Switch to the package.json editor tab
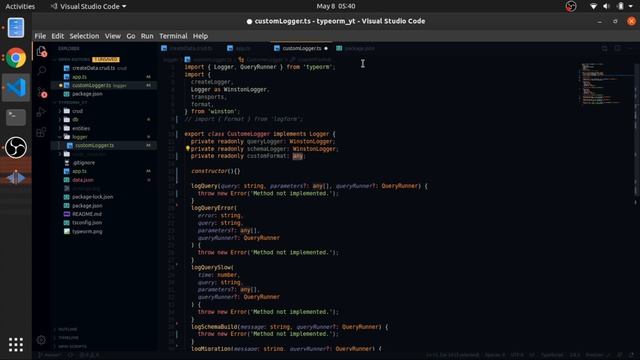640x360 pixels. [x=359, y=48]
